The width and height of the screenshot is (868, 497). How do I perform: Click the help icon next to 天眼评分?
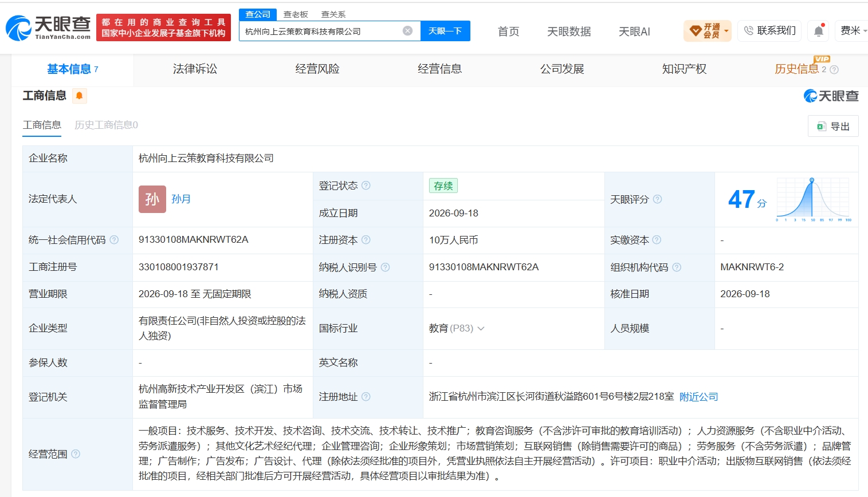[x=658, y=199]
